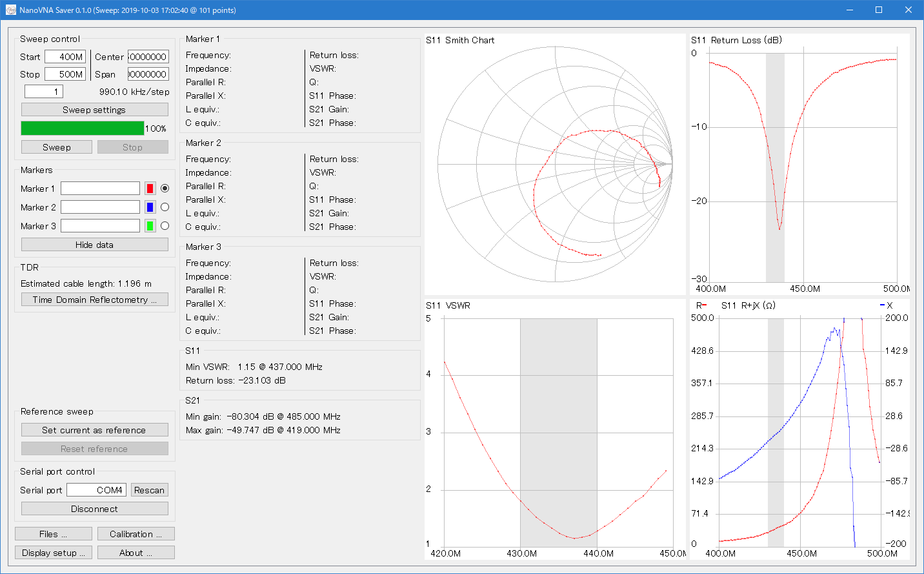This screenshot has height=574, width=924.
Task: Focus the Serial port COM4 field
Action: [x=96, y=490]
